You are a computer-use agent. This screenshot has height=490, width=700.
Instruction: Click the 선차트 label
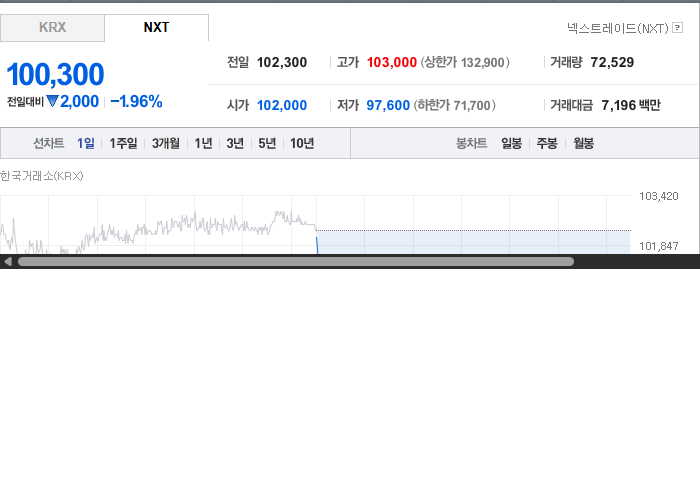point(49,143)
